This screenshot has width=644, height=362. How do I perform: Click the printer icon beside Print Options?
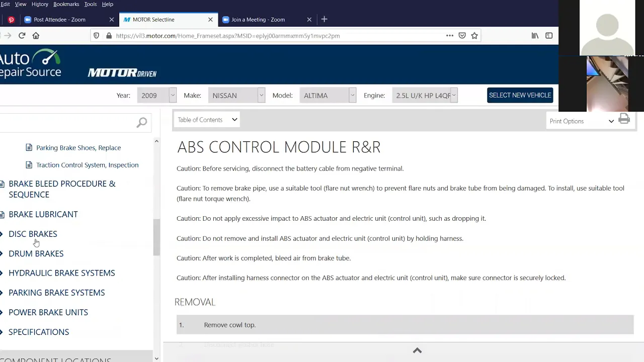click(624, 119)
